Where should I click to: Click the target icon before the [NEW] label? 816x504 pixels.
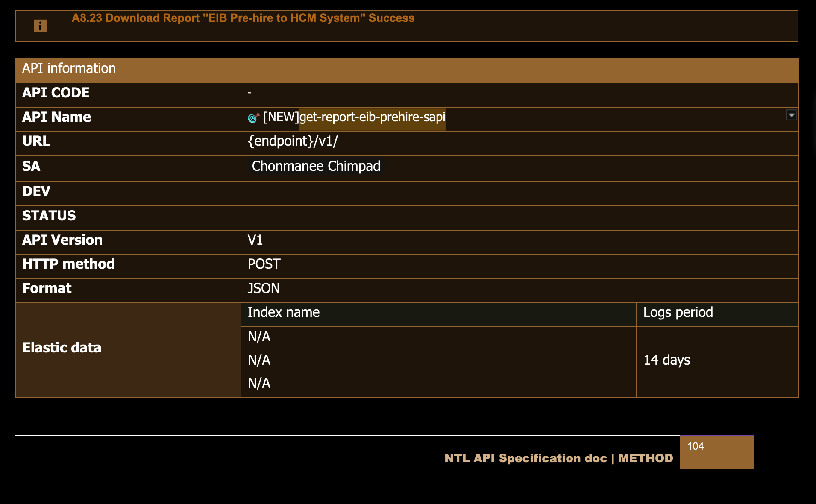253,117
